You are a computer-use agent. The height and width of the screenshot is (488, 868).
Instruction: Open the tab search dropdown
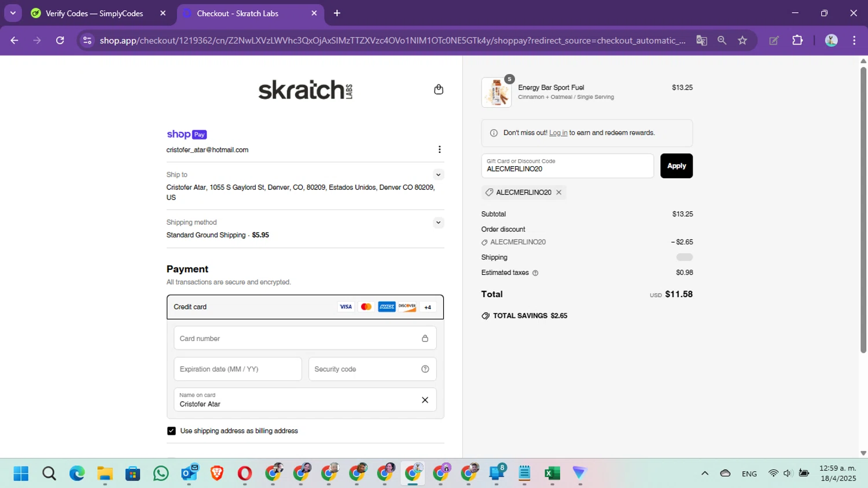pos(13,13)
